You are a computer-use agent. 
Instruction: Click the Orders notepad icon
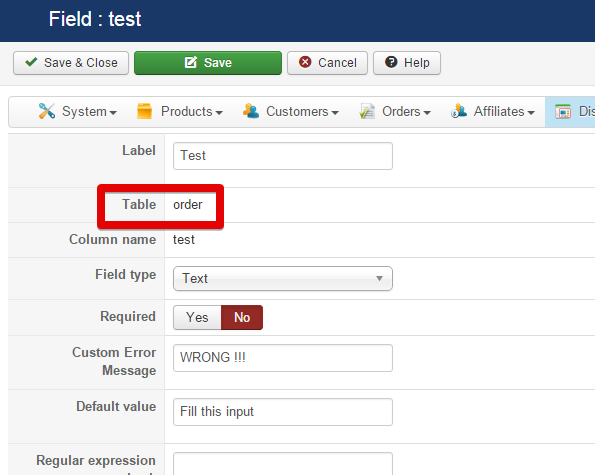tap(367, 112)
